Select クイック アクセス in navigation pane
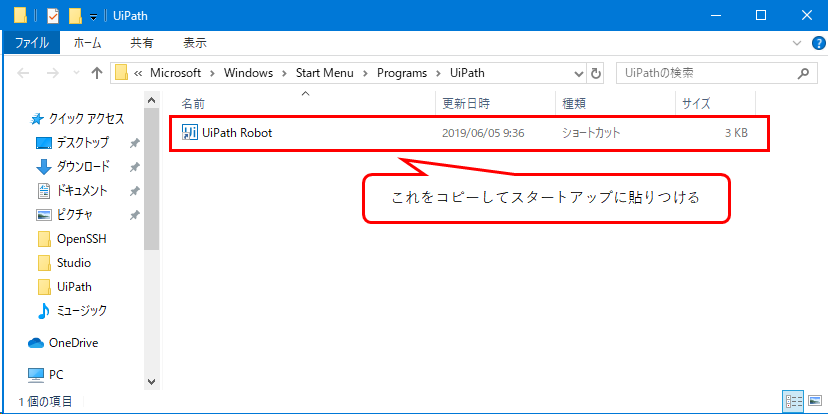 point(86,118)
